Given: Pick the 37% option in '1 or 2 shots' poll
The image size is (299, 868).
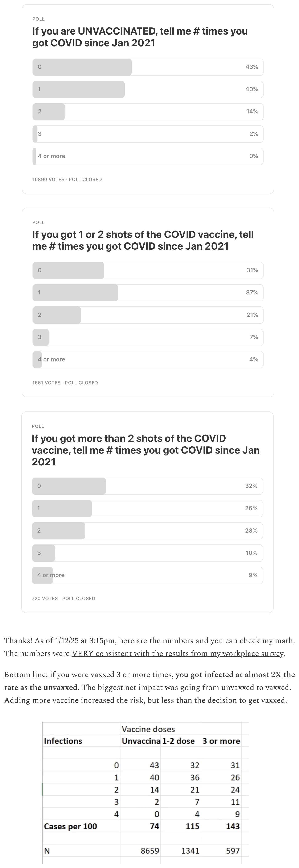Looking at the screenshot, I should [x=148, y=293].
